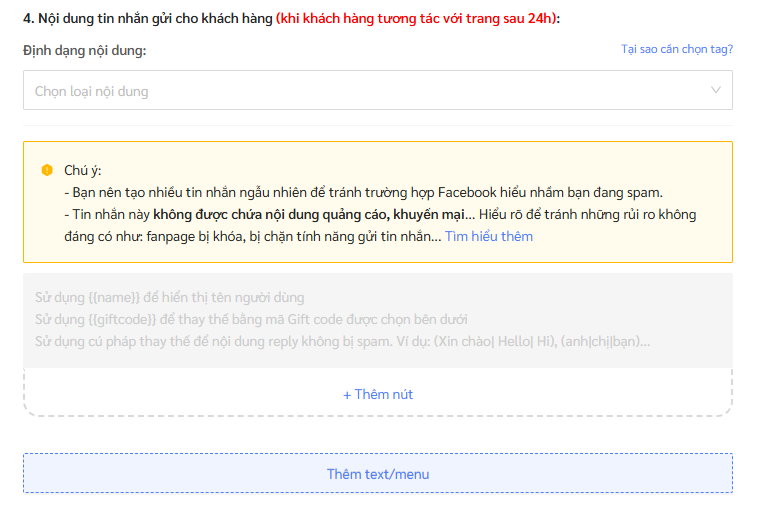The image size is (769, 505).
Task: Open the "Chọn loại nội dung" dropdown
Action: pos(360,91)
